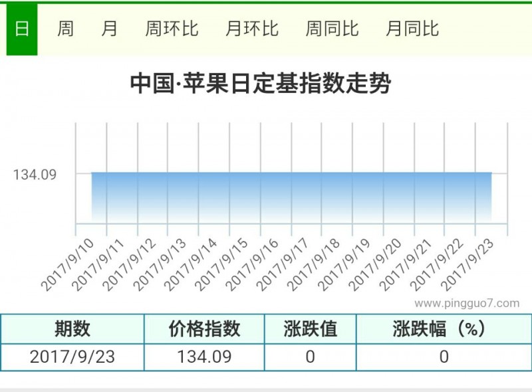532x392 pixels.
Task: Open the 月同比 tab
Action: [412, 29]
